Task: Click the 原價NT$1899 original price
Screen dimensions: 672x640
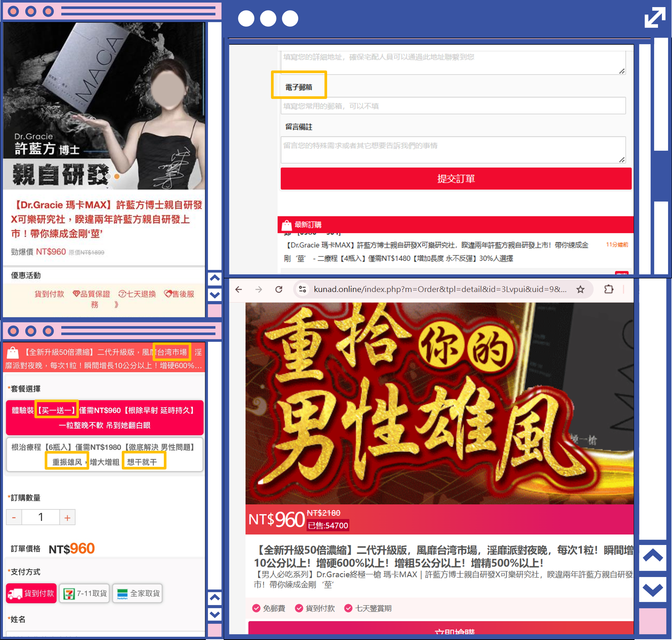Action: (86, 253)
